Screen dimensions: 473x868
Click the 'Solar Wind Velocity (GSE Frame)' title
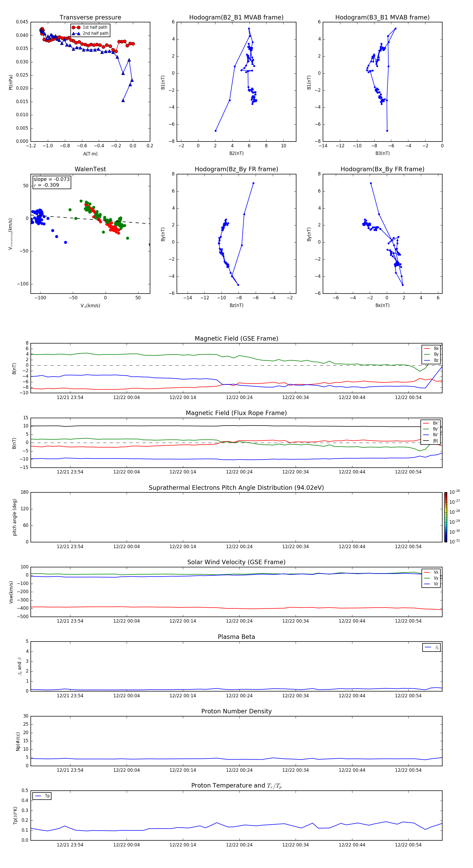click(x=236, y=562)
